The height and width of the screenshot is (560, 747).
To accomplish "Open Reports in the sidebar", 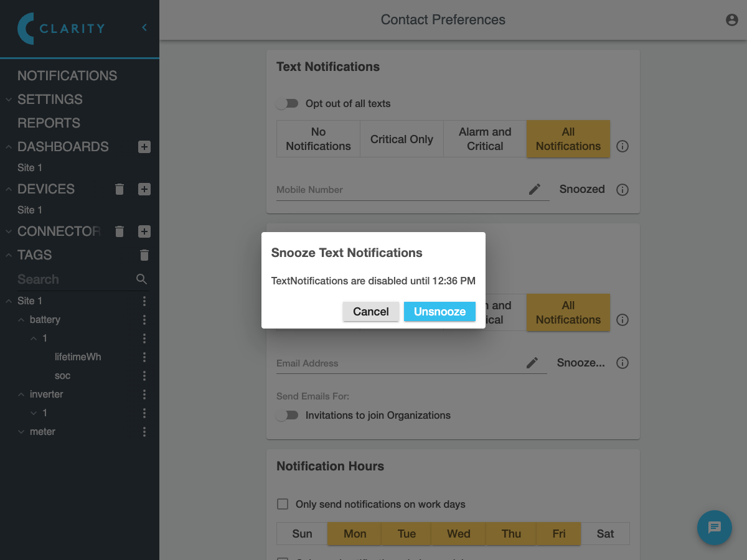I will [49, 123].
